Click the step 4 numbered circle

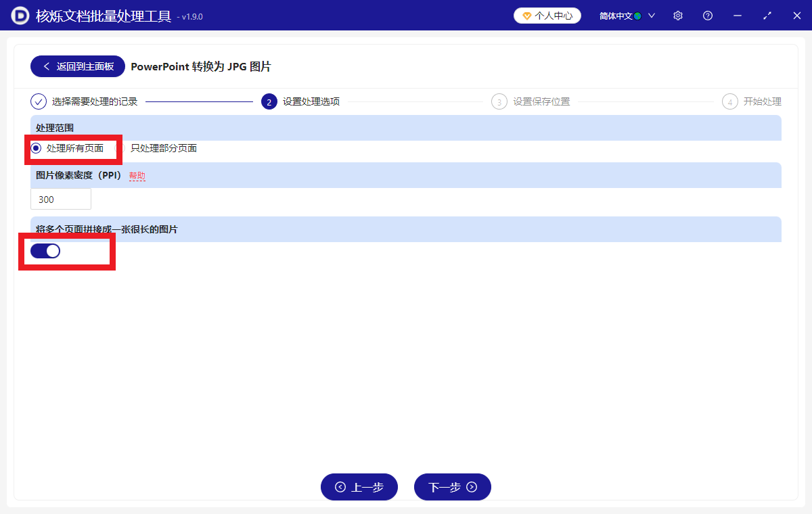point(729,101)
